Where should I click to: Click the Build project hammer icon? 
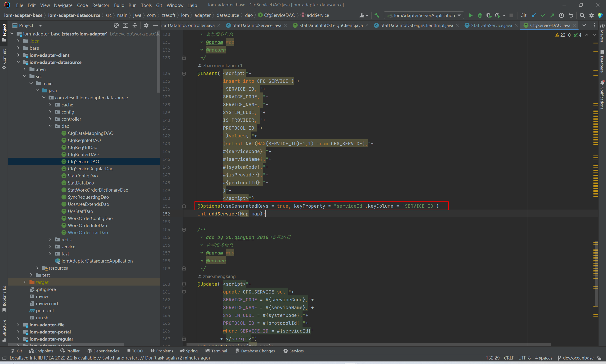tap(377, 15)
